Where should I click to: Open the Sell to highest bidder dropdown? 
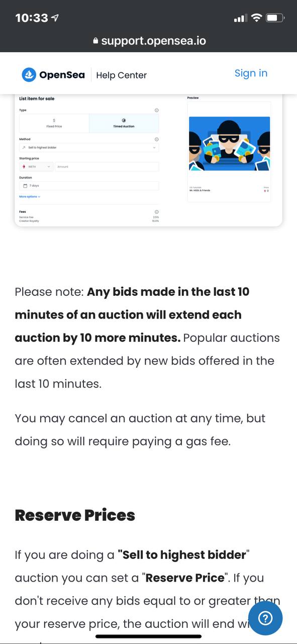pyautogui.click(x=89, y=148)
